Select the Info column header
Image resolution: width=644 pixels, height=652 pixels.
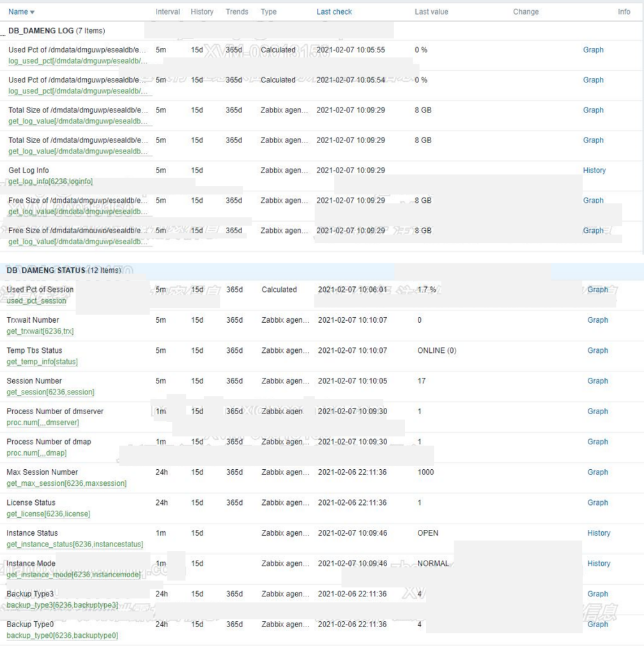(624, 12)
